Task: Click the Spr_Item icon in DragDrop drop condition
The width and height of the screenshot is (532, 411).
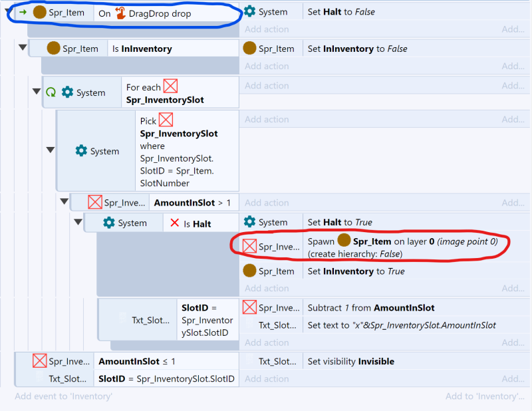Action: pos(40,13)
